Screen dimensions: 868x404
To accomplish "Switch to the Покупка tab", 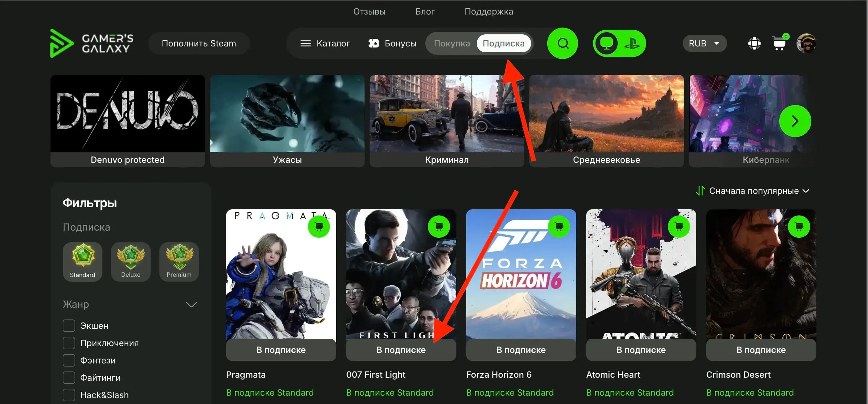I will click(452, 44).
